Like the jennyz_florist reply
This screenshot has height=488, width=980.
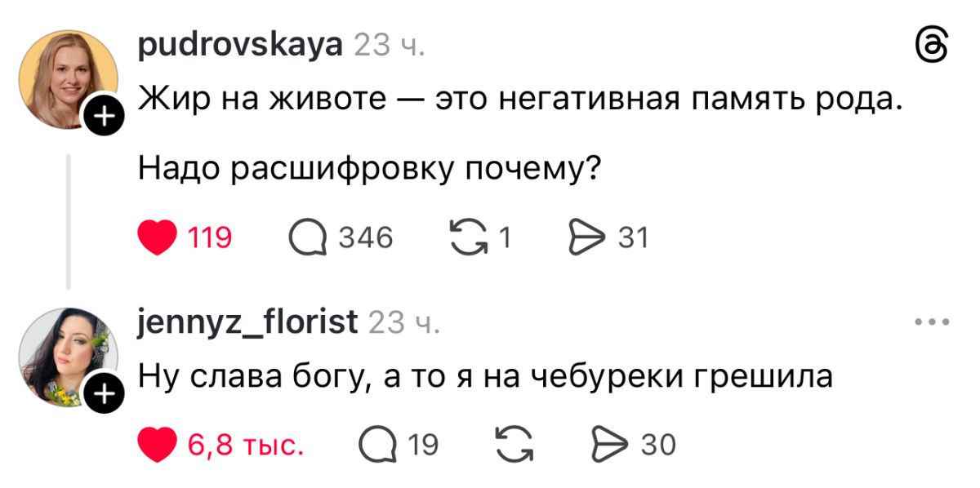[x=158, y=445]
